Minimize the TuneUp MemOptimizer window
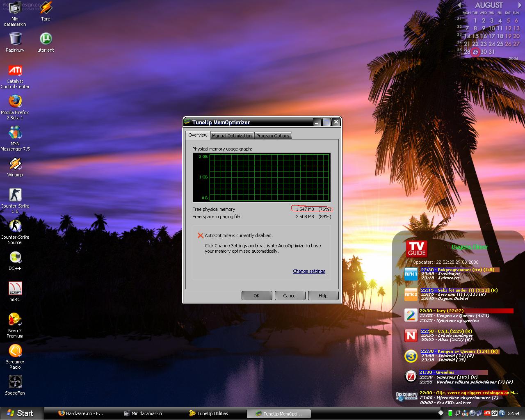 point(317,122)
